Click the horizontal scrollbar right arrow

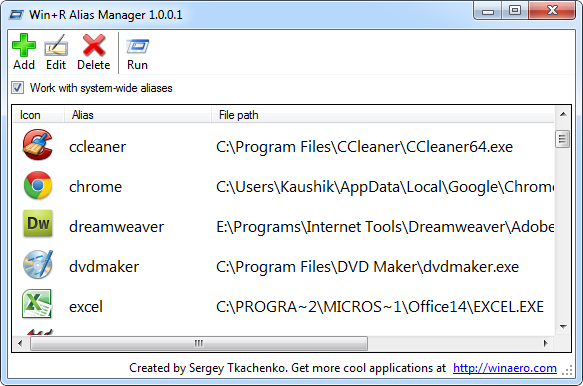545,343
